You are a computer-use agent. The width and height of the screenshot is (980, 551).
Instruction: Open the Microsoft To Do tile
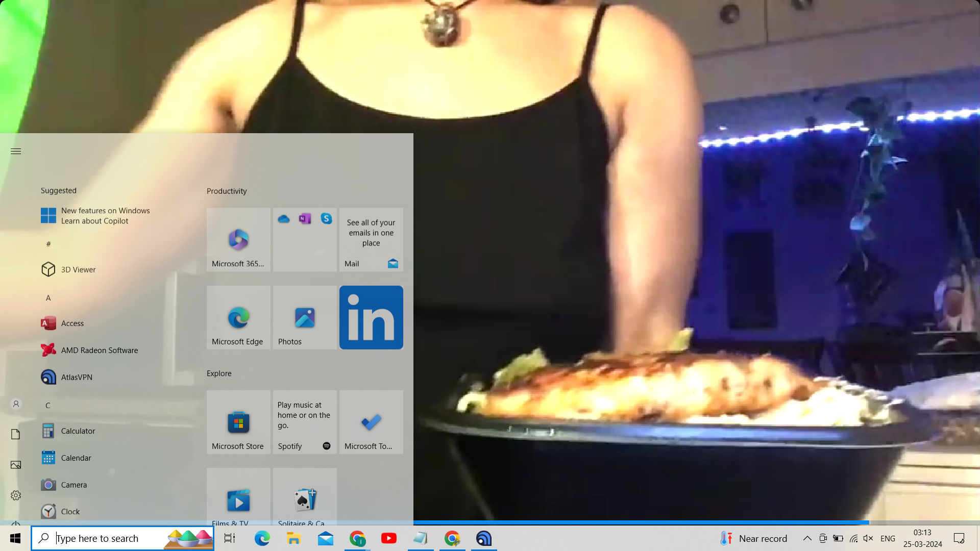pos(371,422)
